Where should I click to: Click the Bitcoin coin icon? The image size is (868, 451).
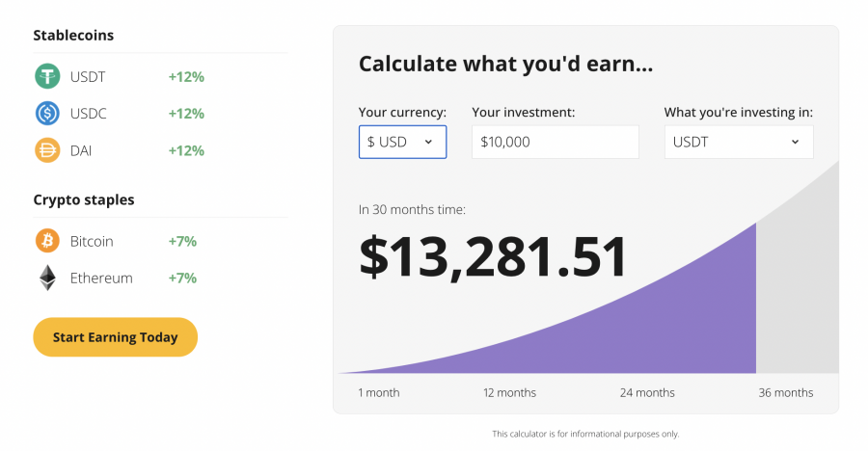(x=47, y=241)
